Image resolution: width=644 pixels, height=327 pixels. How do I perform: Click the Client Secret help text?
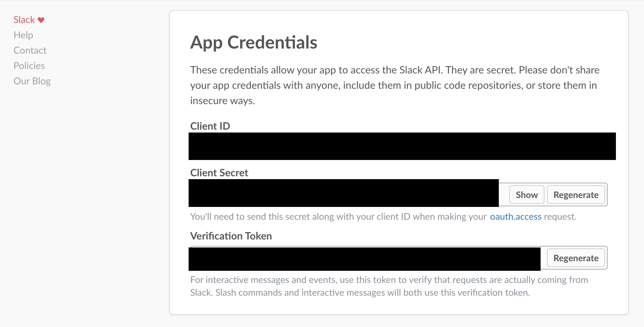click(x=338, y=217)
